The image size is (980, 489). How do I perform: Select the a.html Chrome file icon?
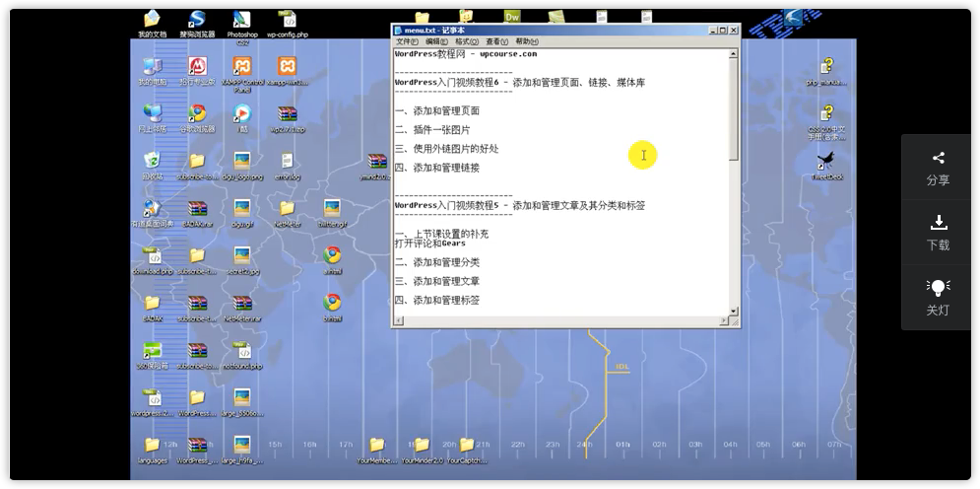point(332,260)
